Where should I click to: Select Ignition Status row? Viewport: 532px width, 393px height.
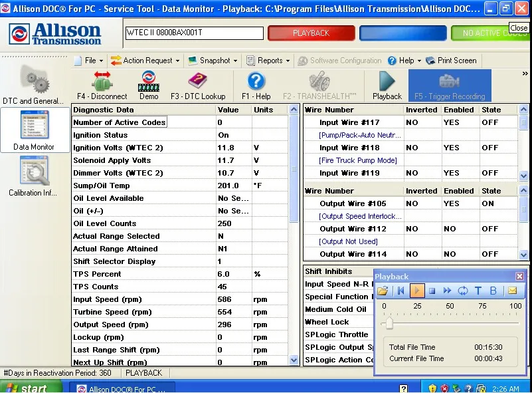click(x=180, y=135)
